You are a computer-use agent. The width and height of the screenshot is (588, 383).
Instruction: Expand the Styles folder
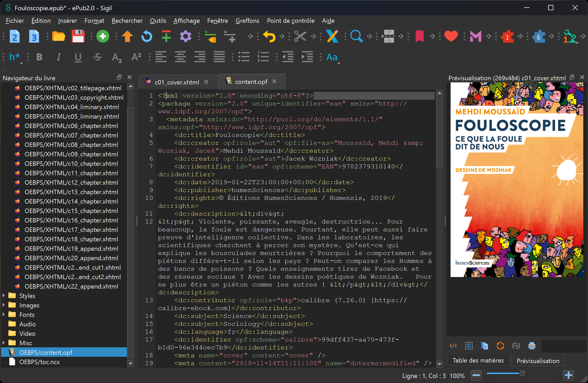4,296
